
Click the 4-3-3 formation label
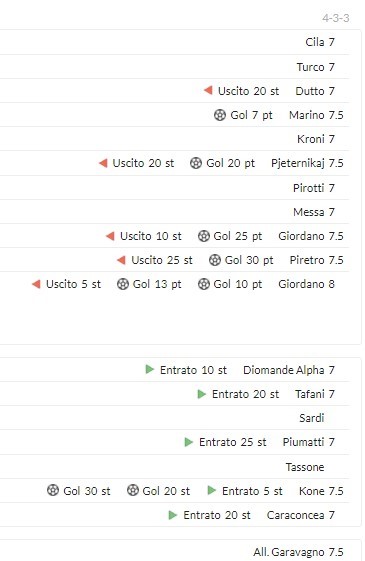(x=336, y=18)
